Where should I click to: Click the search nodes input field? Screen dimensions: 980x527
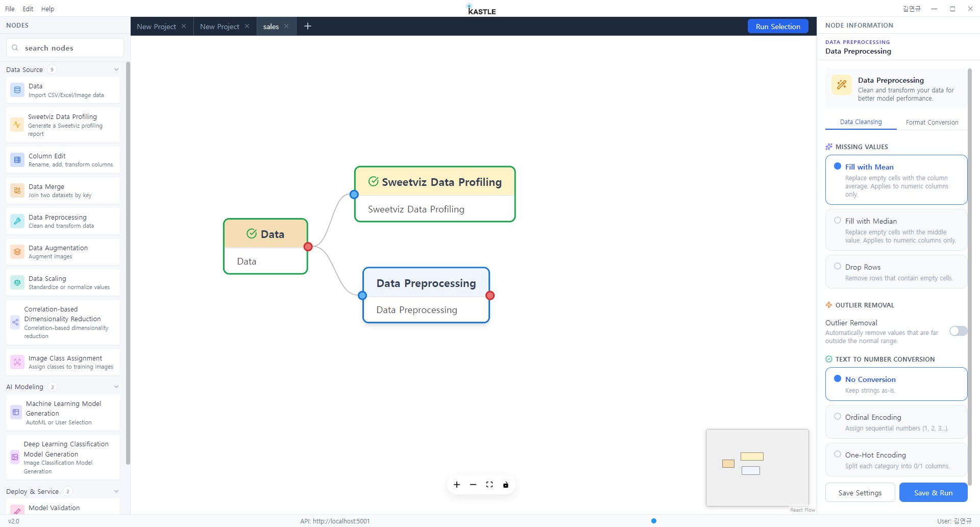[65, 47]
